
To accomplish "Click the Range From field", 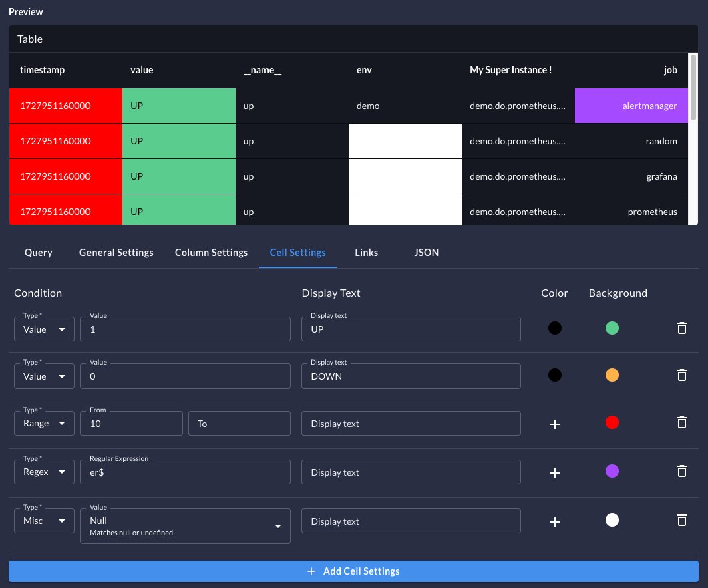I will (x=132, y=423).
